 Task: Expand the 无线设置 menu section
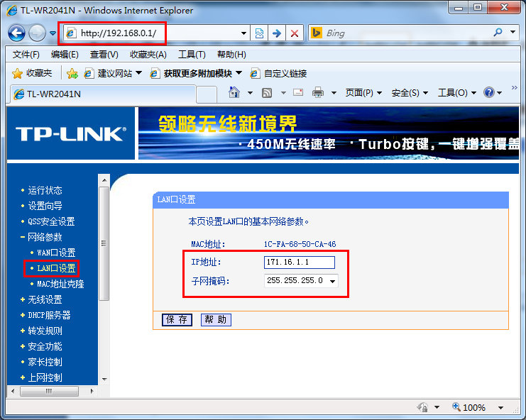point(45,299)
